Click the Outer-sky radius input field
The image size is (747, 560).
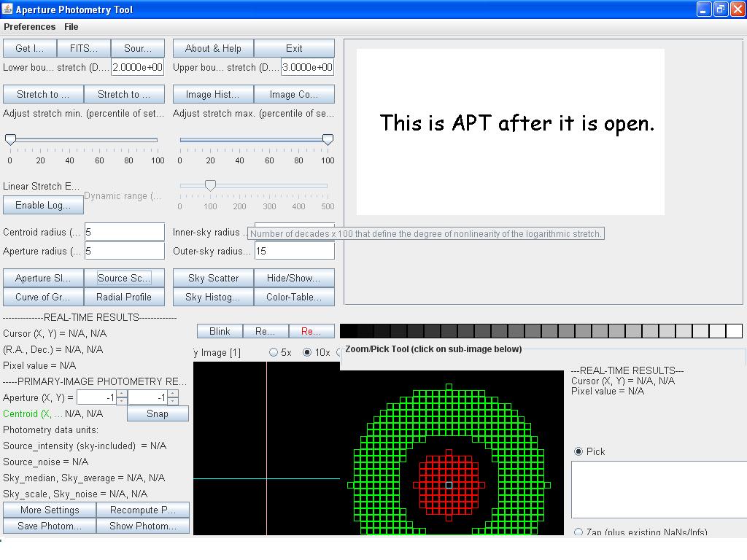pyautogui.click(x=294, y=251)
